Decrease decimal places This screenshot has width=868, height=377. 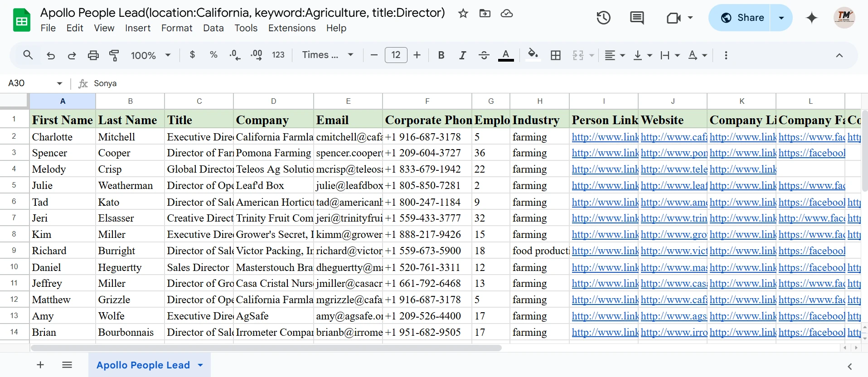tap(235, 55)
